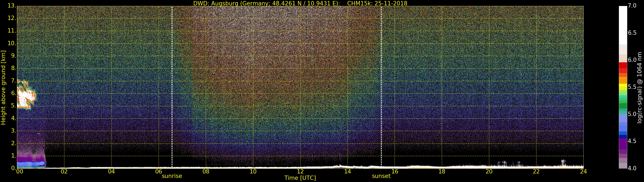
Task: Click the y-axis tick label '1.'
Action: 14,156
